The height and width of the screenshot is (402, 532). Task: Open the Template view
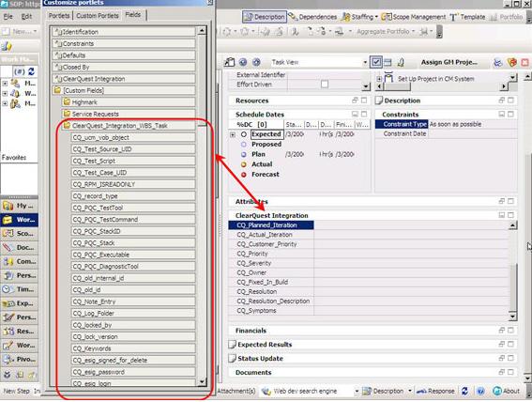tap(467, 17)
